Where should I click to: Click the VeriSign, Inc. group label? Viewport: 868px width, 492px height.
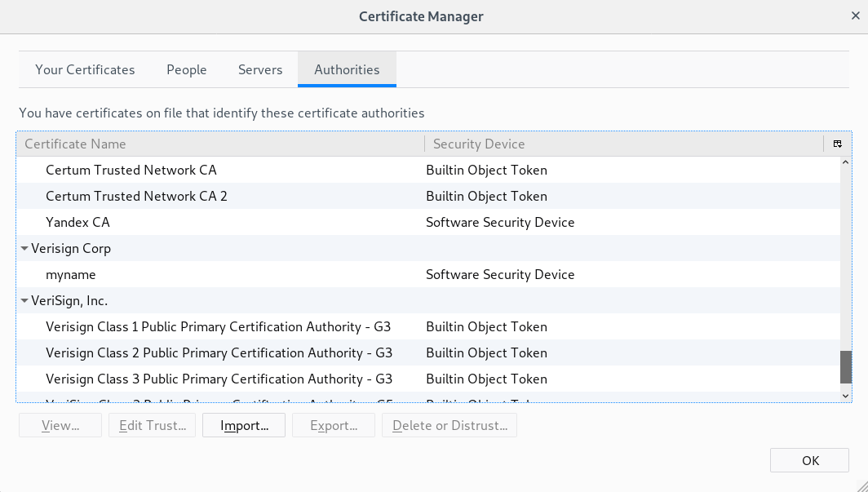coord(69,300)
